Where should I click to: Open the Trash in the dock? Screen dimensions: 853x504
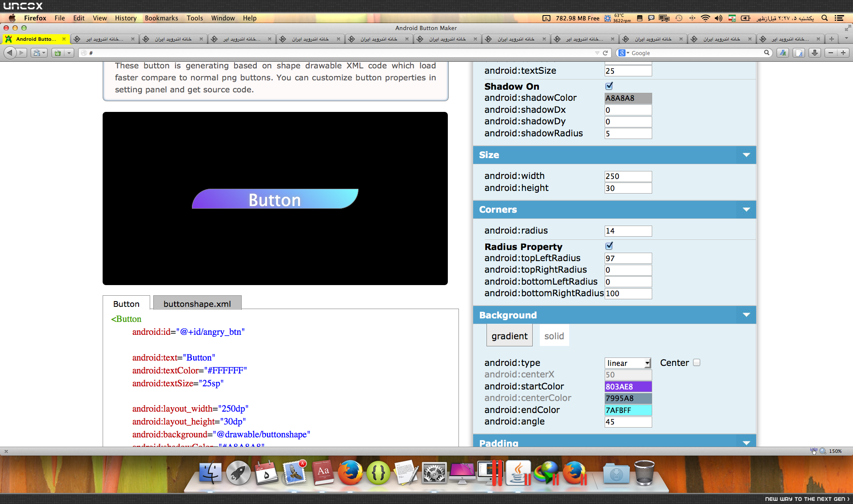pos(644,472)
